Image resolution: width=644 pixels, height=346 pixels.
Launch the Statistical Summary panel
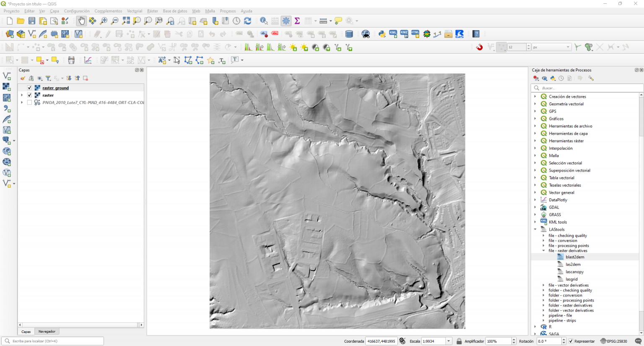pos(297,21)
